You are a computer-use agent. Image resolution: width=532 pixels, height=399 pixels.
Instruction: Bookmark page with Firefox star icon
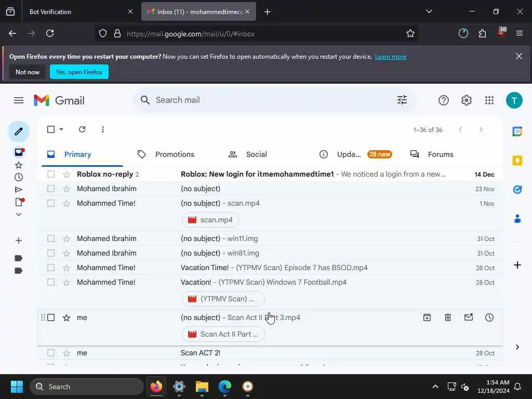[x=410, y=34]
